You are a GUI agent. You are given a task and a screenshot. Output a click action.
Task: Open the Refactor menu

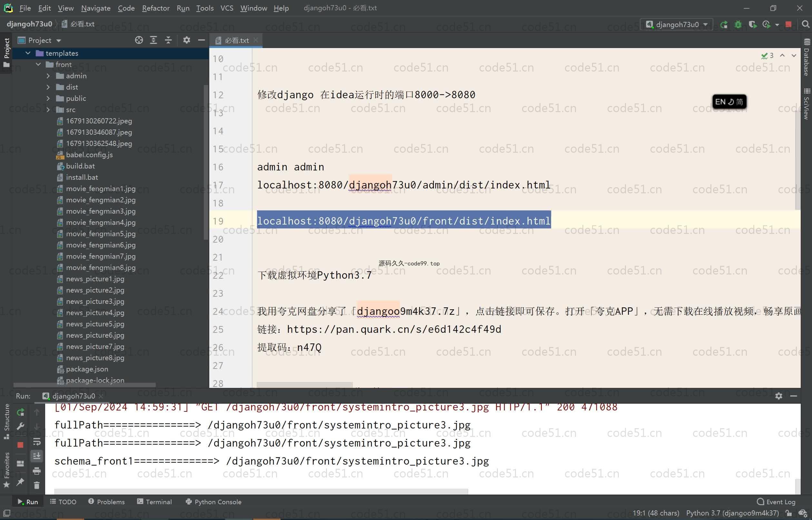155,8
